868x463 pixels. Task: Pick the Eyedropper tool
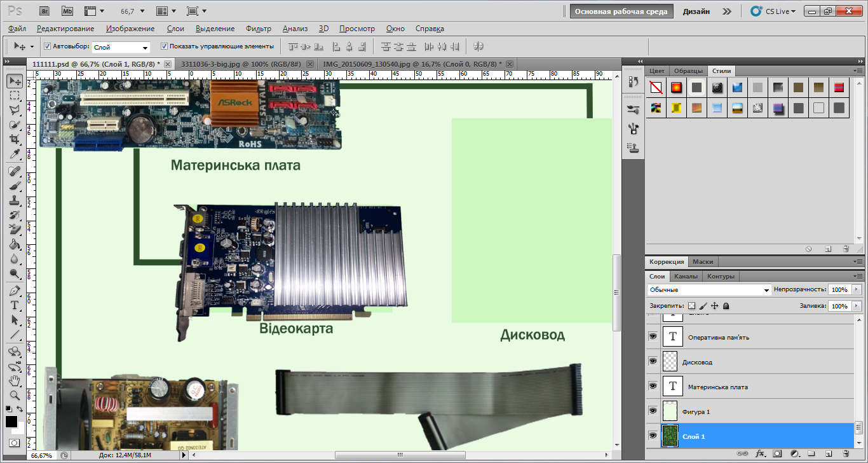pos(15,155)
